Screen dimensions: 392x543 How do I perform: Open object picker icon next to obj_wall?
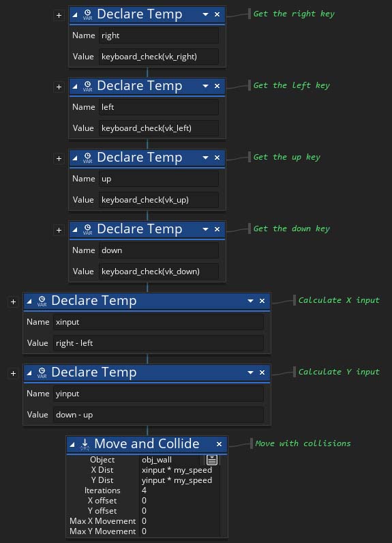[212, 460]
